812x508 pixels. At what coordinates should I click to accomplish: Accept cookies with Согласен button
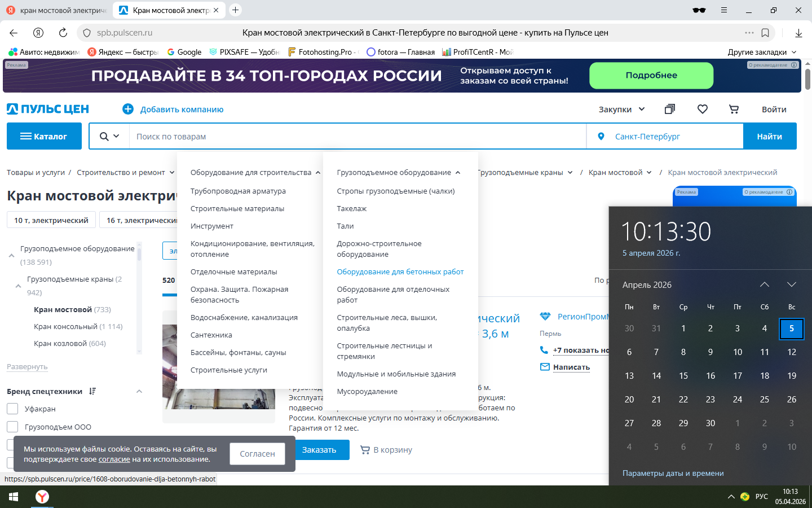tap(258, 453)
